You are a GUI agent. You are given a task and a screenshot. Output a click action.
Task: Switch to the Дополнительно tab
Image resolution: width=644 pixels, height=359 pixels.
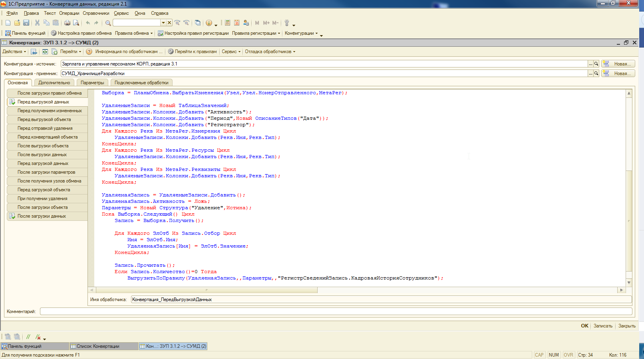(54, 83)
